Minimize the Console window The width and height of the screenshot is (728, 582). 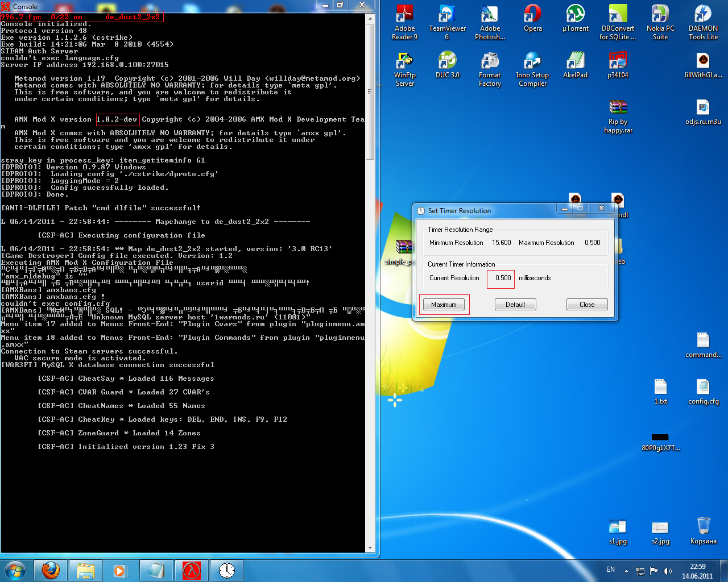point(325,5)
